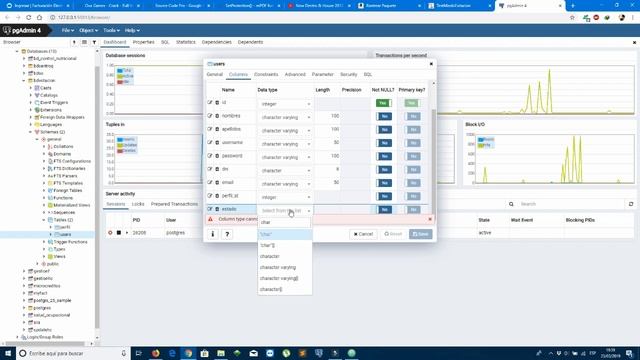Edit the email column row
Viewport: 640px width, 360px height.
click(x=210, y=182)
